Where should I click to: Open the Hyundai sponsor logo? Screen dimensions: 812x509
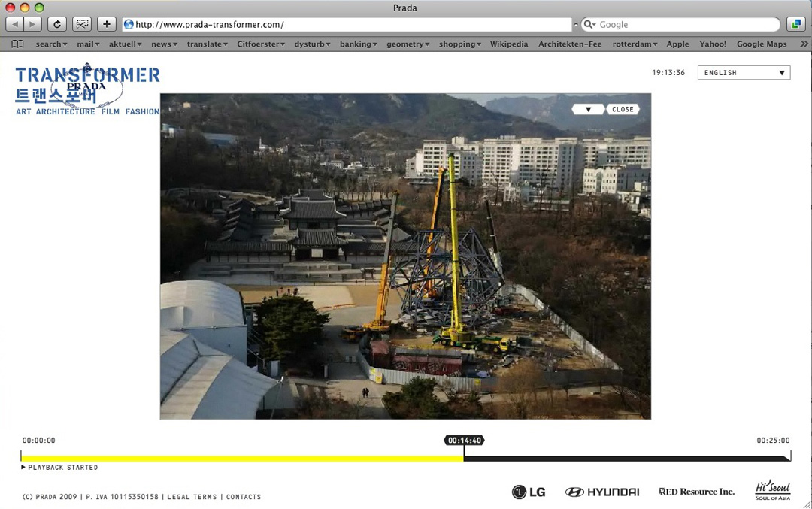click(x=601, y=492)
